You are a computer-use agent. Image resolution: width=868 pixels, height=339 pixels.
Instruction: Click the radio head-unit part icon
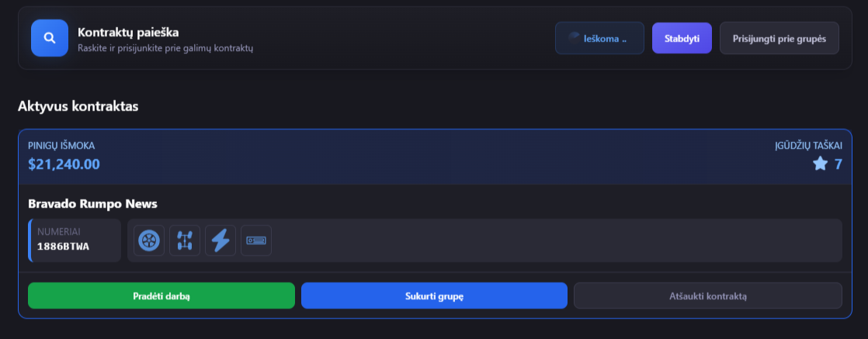256,240
